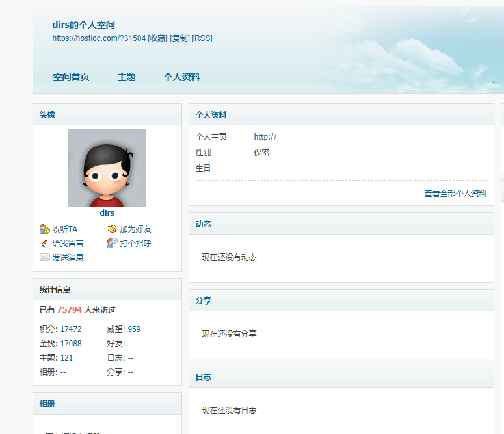Image resolution: width=504 pixels, height=434 pixels.
Task: Select the 加为好友 link
Action: 135,229
